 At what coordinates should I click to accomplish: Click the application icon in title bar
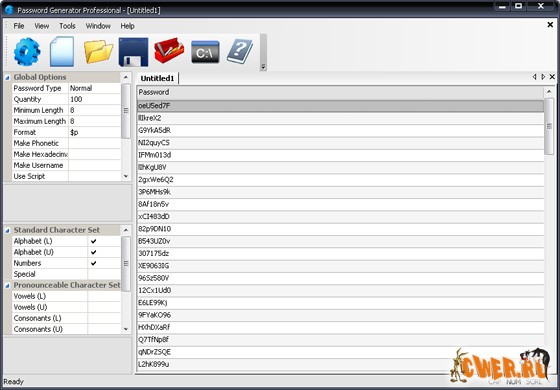tap(9, 10)
